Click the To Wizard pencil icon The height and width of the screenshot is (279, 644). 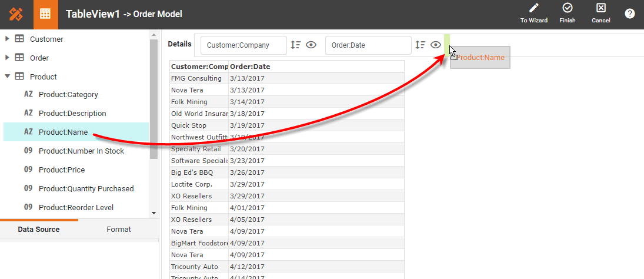tap(533, 8)
